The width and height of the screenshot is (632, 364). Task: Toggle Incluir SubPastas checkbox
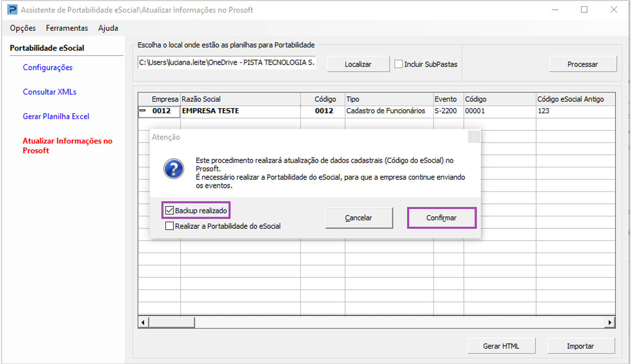click(399, 64)
